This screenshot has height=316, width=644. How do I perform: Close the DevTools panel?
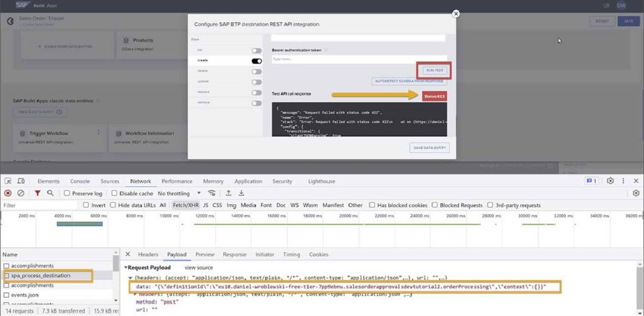pos(636,181)
